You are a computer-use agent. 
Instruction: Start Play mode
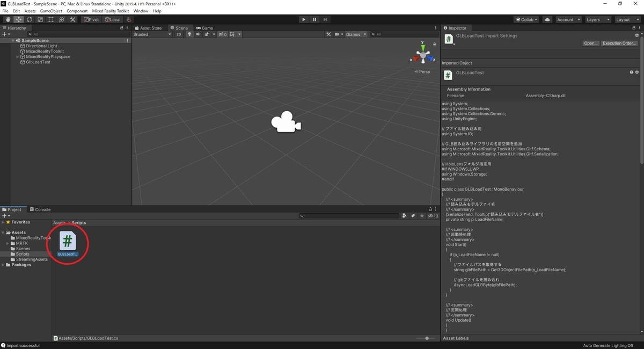304,19
